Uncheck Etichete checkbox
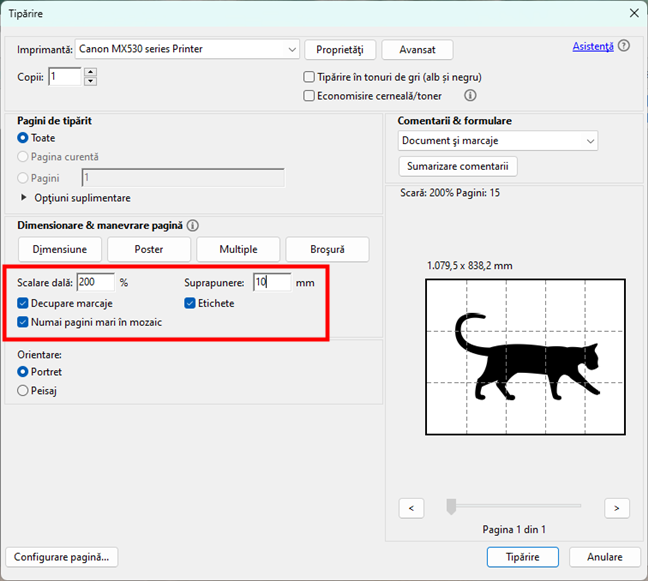 pyautogui.click(x=190, y=303)
